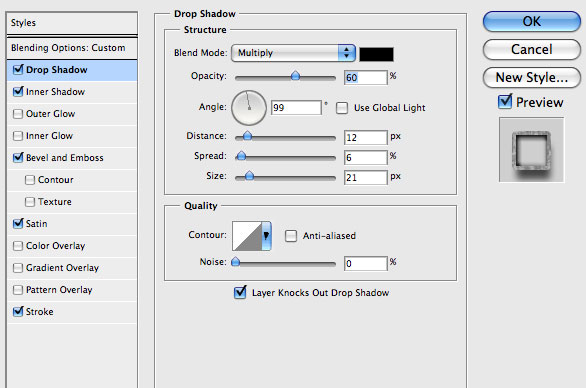Open the black shadow color swatch
The image size is (586, 388).
tap(376, 54)
